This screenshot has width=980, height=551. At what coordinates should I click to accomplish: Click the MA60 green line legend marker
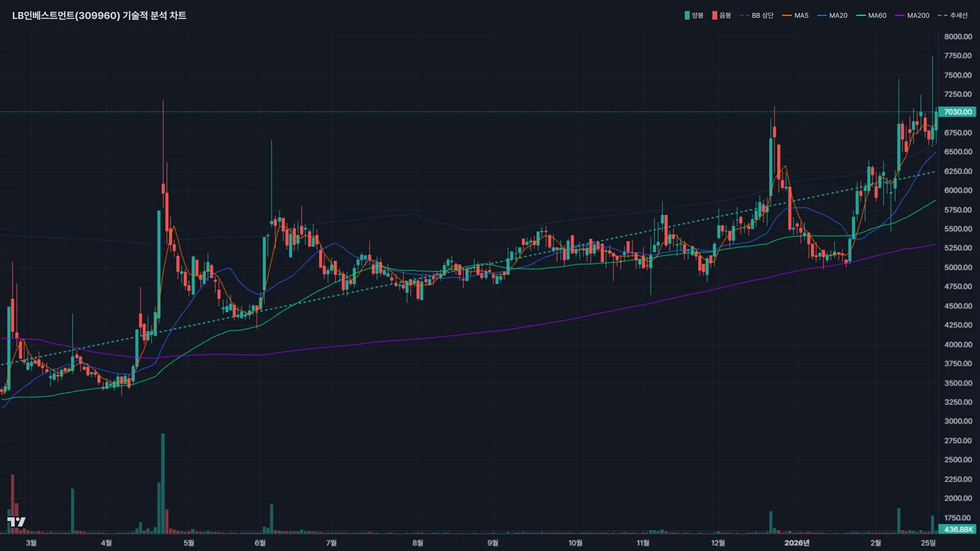tap(861, 15)
